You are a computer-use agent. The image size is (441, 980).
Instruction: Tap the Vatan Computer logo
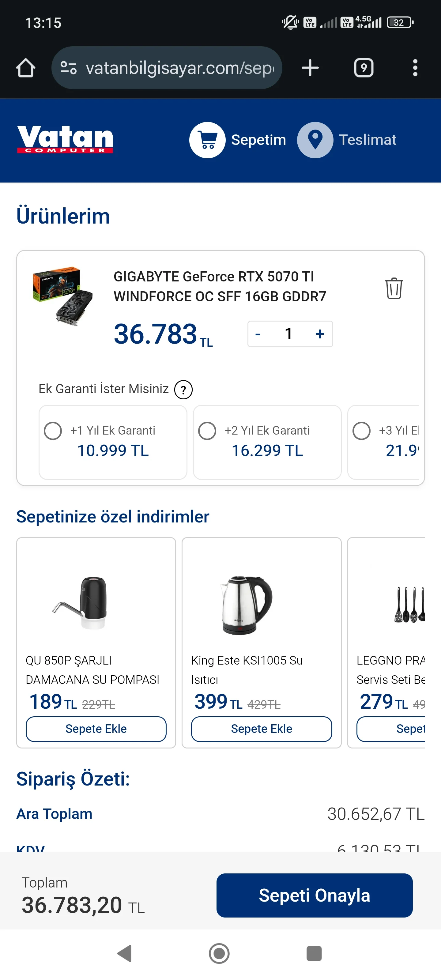(x=65, y=139)
